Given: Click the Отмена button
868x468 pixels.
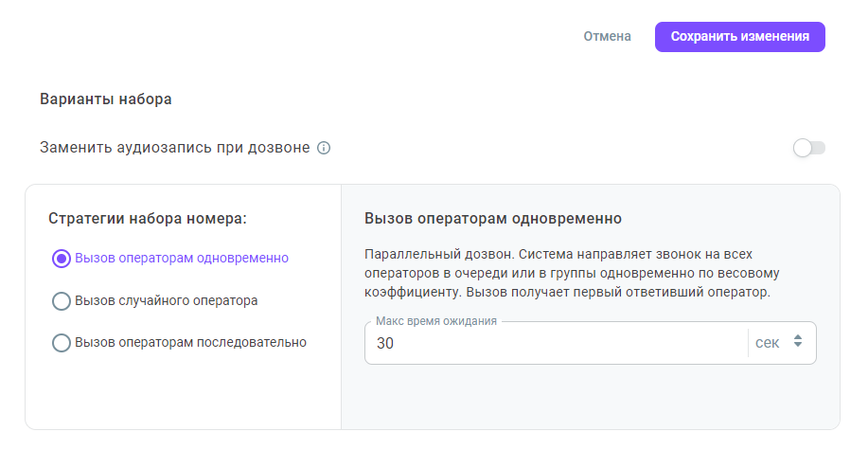Looking at the screenshot, I should pyautogui.click(x=608, y=37).
